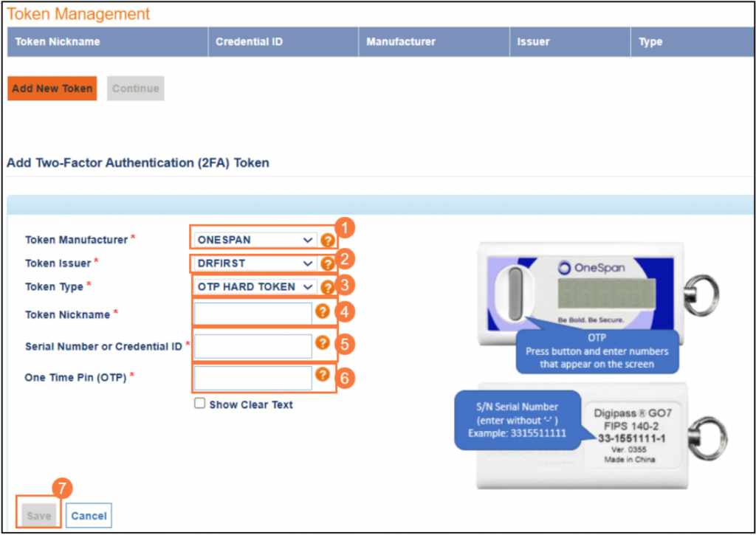Click help icon beside Serial Number field

321,343
